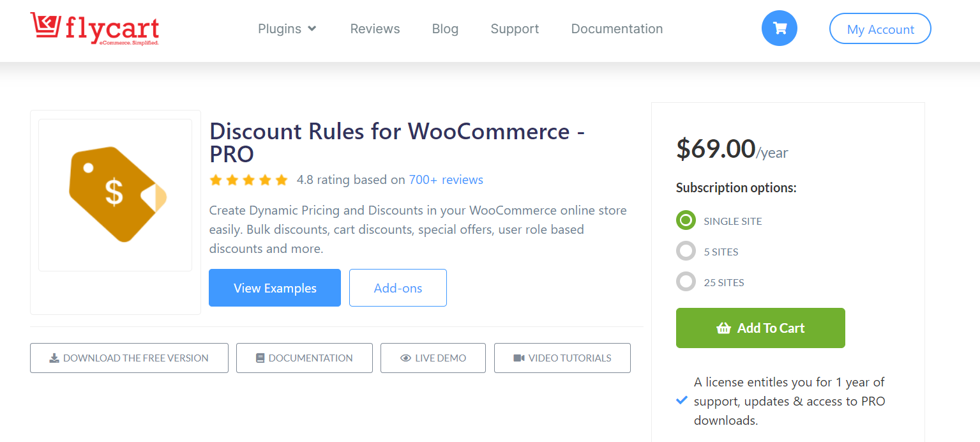This screenshot has height=442, width=980.
Task: Open the 700+ reviews link
Action: tap(446, 180)
